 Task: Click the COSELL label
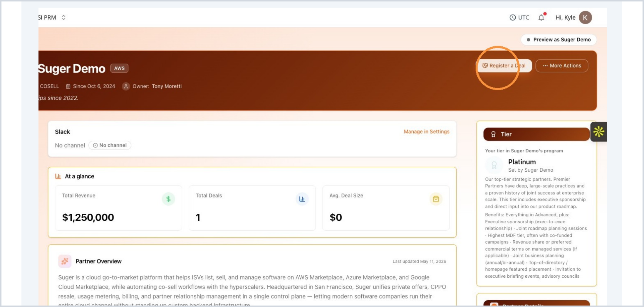49,86
